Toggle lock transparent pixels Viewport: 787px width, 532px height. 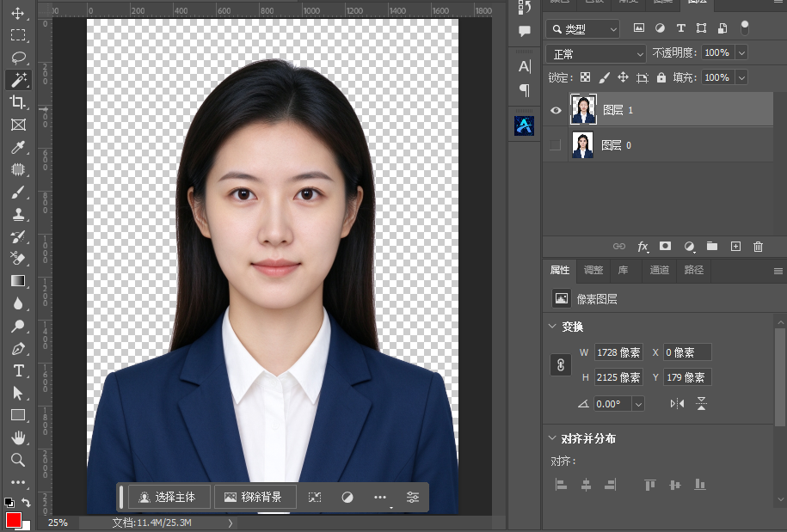[585, 77]
